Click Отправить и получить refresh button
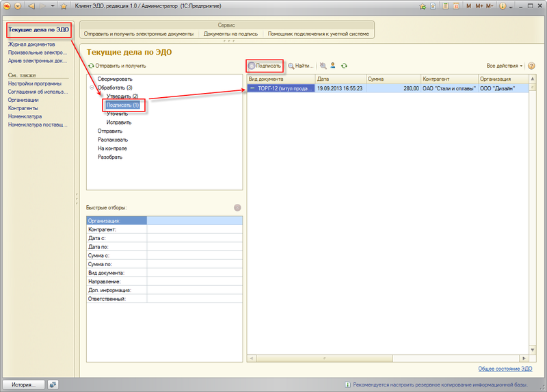The image size is (547, 392). pyautogui.click(x=117, y=66)
